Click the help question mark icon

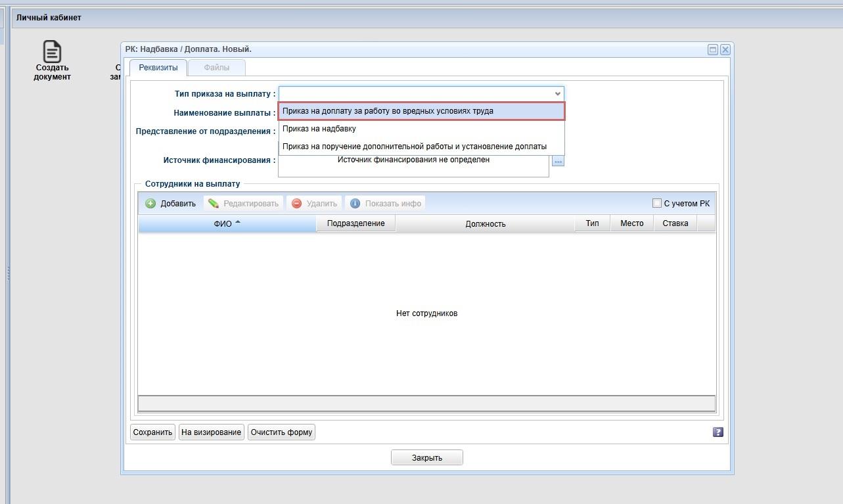point(718,432)
